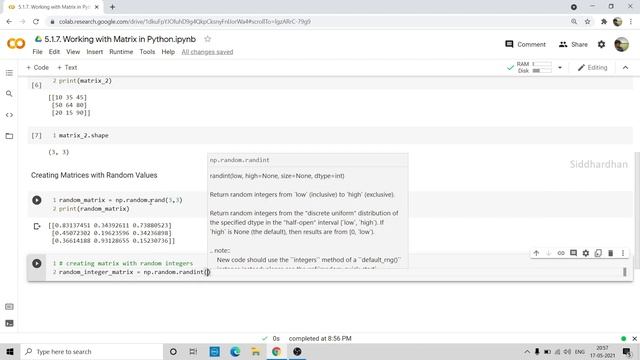Viewport: 640px width, 360px height.
Task: Open a new browser tab
Action: tap(112, 7)
